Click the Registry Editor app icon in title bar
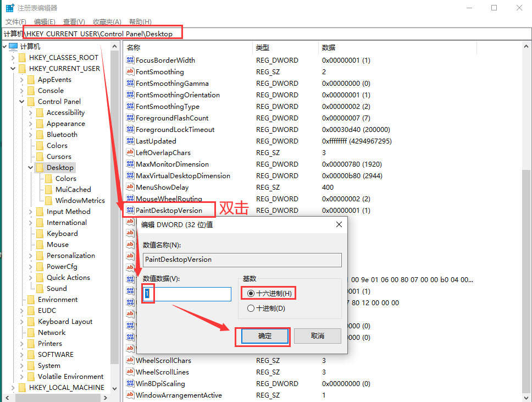 10,8
